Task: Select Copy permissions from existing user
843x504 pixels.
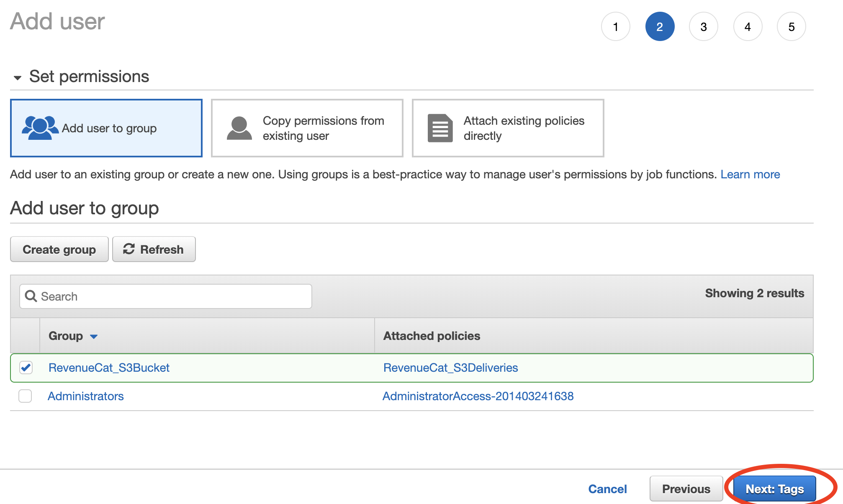Action: tap(307, 128)
